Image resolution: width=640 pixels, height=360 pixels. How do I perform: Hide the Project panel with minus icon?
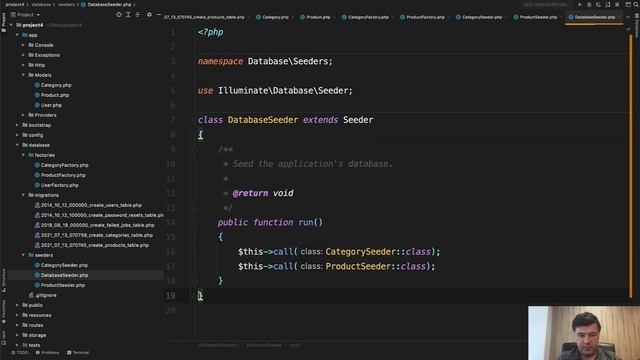(158, 15)
